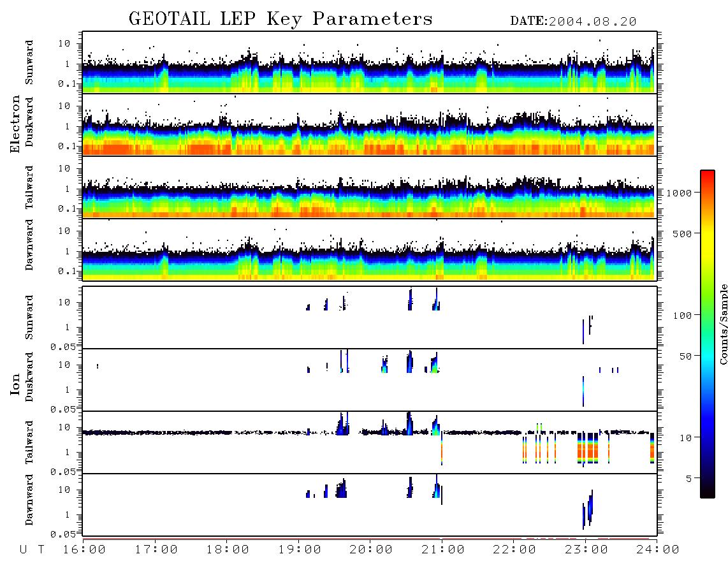This screenshot has width=728, height=561.
Task: Click the 0.1 tick of Electron Dawnward panel
Action: coord(66,271)
